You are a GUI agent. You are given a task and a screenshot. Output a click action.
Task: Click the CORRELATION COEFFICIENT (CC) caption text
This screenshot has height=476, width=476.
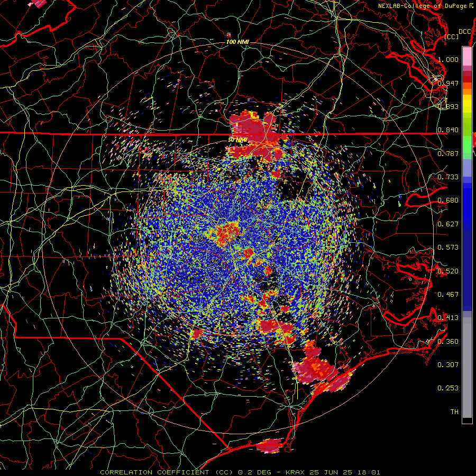click(167, 472)
